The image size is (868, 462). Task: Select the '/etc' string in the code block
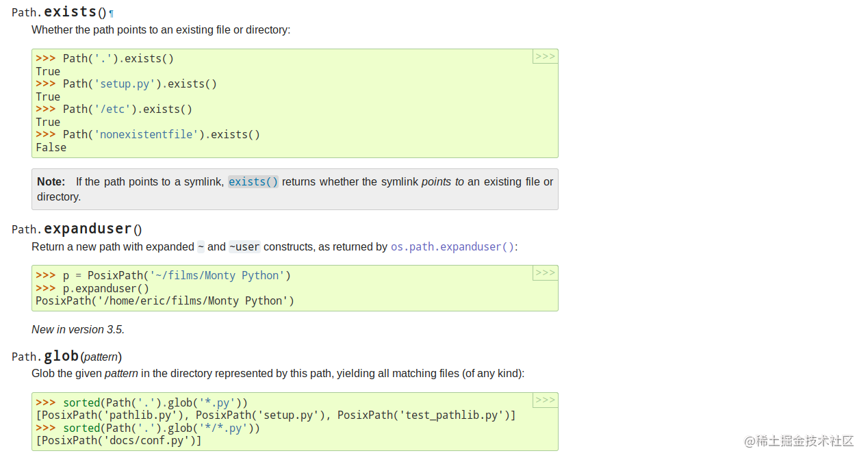114,109
